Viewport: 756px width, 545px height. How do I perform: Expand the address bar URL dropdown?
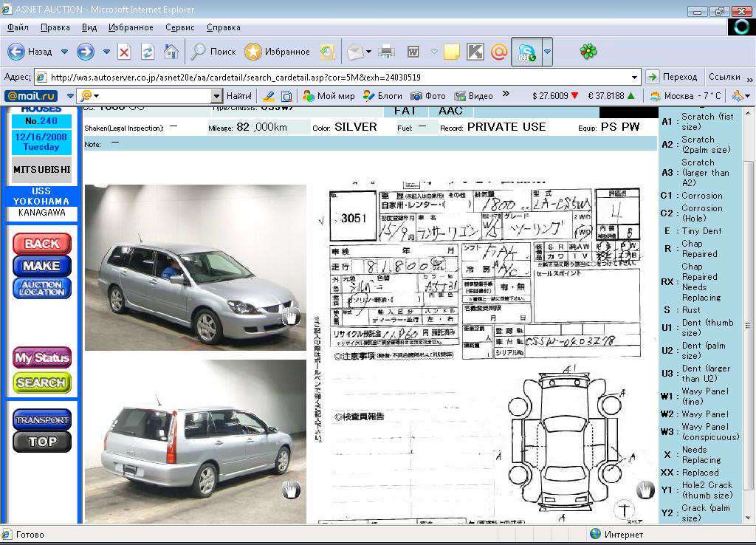[634, 77]
